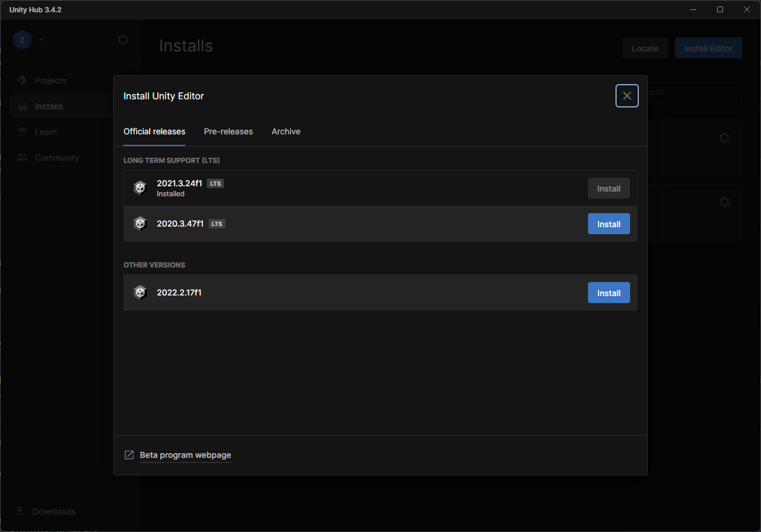761x532 pixels.
Task: Click the LTS badge next to 2020.3.47f1
Action: pos(217,224)
